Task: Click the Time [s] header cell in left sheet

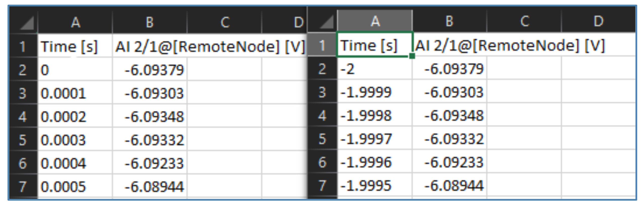Action: [x=74, y=47]
